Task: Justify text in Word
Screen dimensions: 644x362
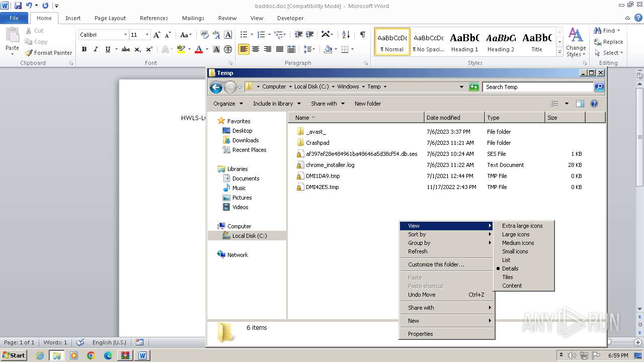Action: [x=280, y=49]
